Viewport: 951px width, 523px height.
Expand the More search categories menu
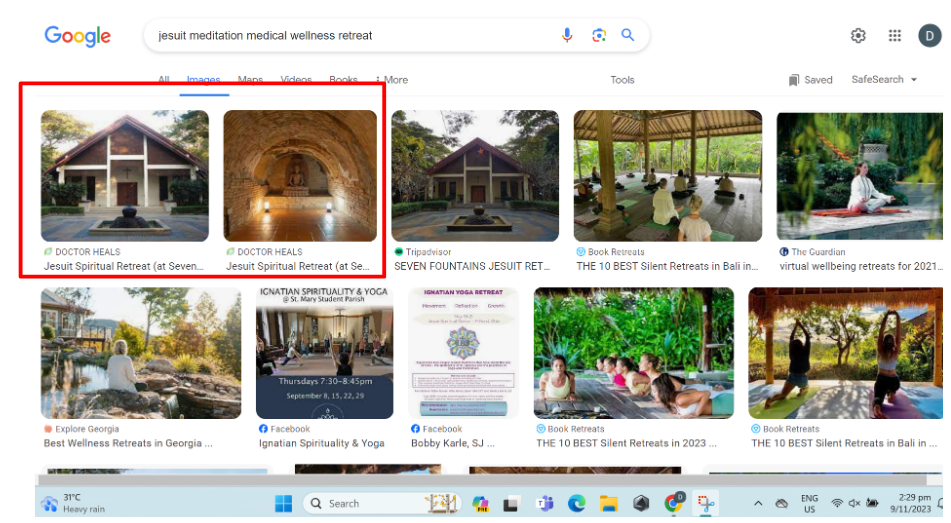(391, 80)
